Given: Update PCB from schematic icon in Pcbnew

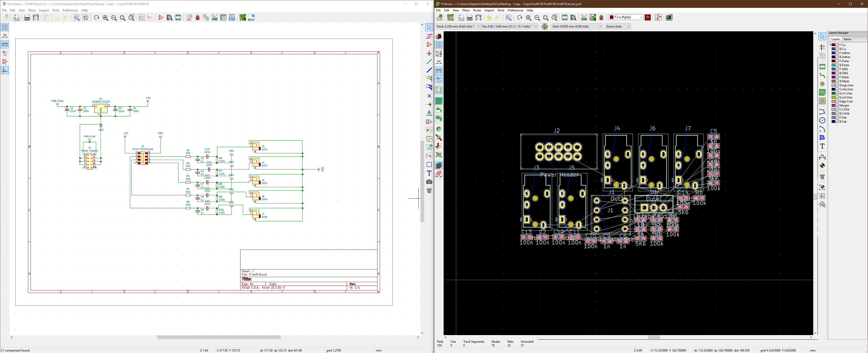Looking at the screenshot, I should 593,17.
